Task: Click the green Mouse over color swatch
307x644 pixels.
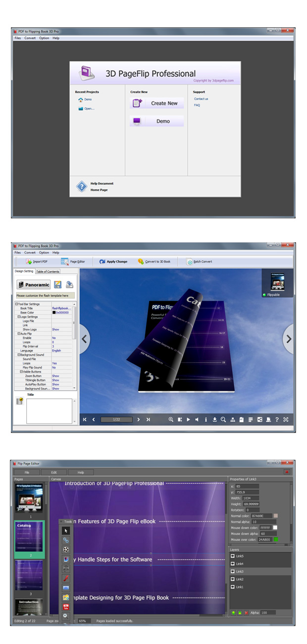Action: [276, 539]
